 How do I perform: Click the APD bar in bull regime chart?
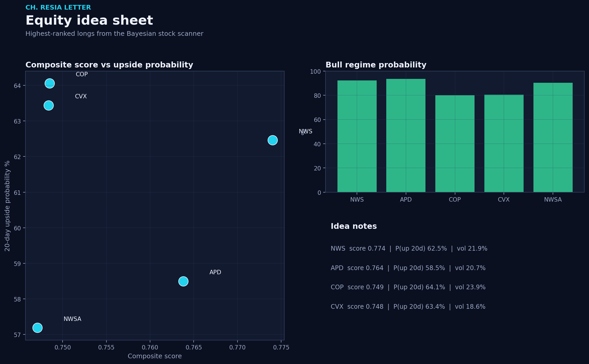coord(406,135)
